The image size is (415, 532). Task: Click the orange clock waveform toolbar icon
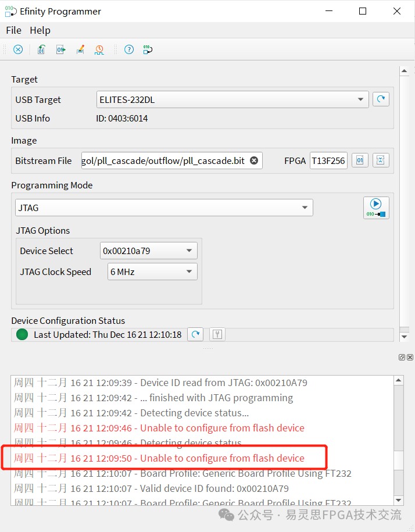pos(99,49)
